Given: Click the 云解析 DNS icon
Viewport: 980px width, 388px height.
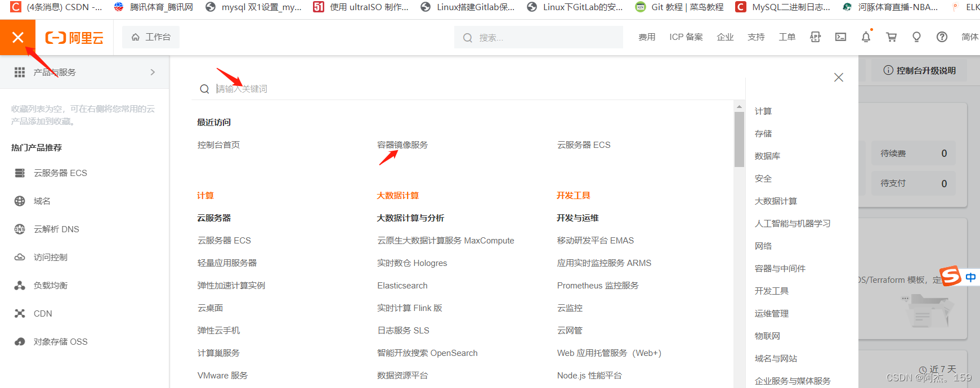Looking at the screenshot, I should pos(20,229).
